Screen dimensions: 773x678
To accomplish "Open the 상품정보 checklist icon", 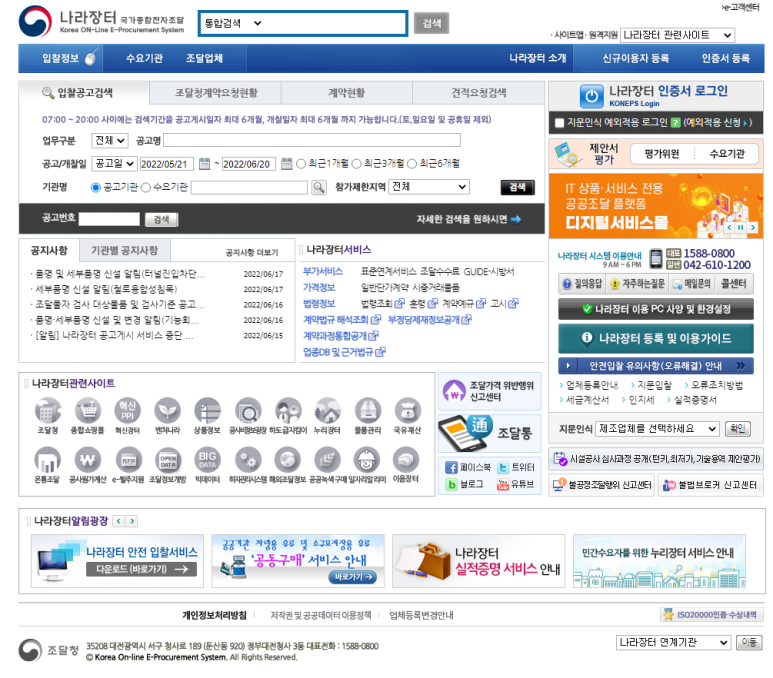I will tap(208, 411).
